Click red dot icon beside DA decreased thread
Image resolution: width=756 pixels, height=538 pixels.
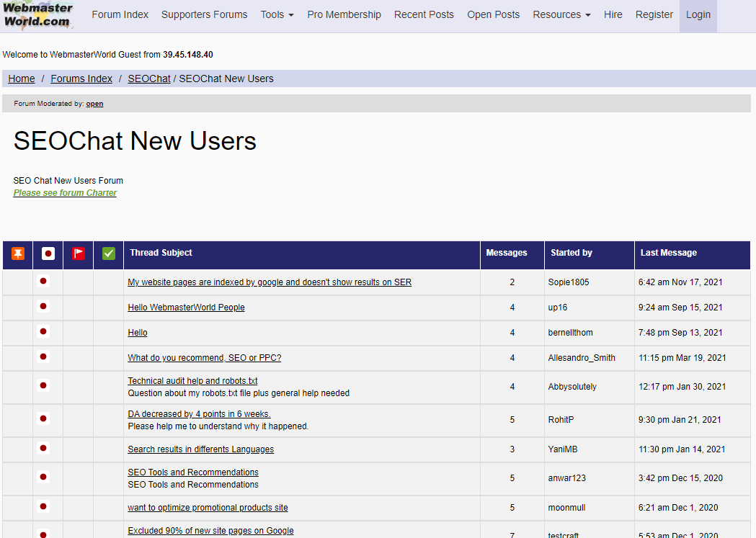tap(43, 418)
